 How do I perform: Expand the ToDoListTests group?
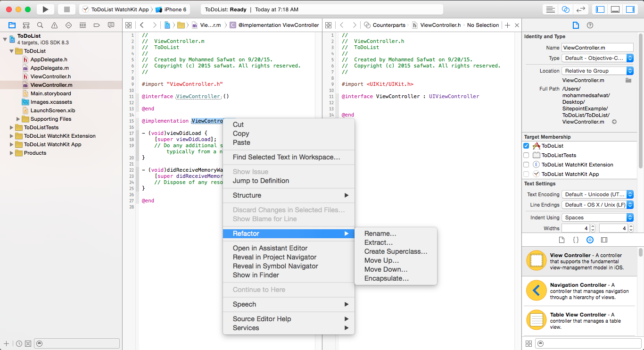pyautogui.click(x=12, y=127)
